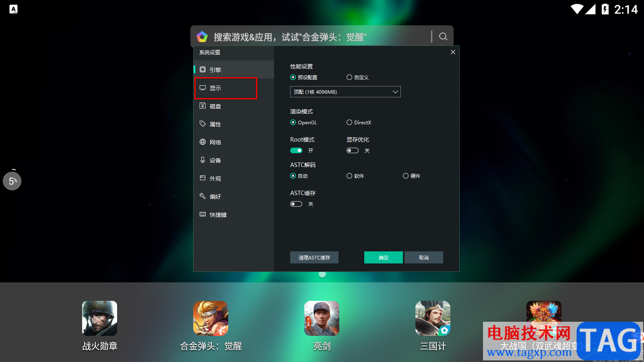Launch the 三国计 game icon
Image resolution: width=644 pixels, height=362 pixels.
point(433,318)
